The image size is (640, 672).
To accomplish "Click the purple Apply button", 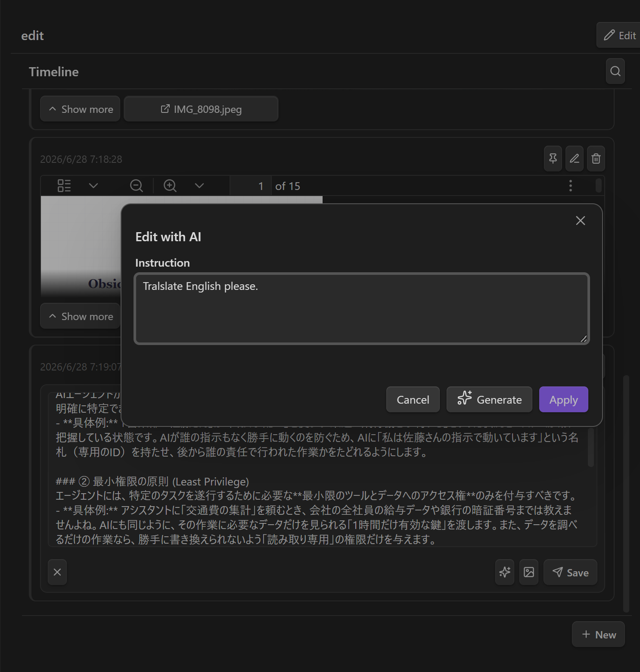I will click(x=564, y=399).
